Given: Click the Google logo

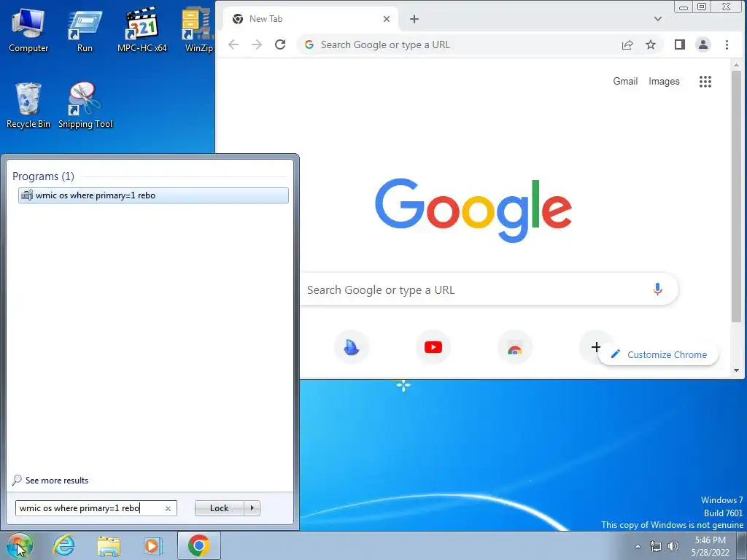Looking at the screenshot, I should (x=473, y=210).
